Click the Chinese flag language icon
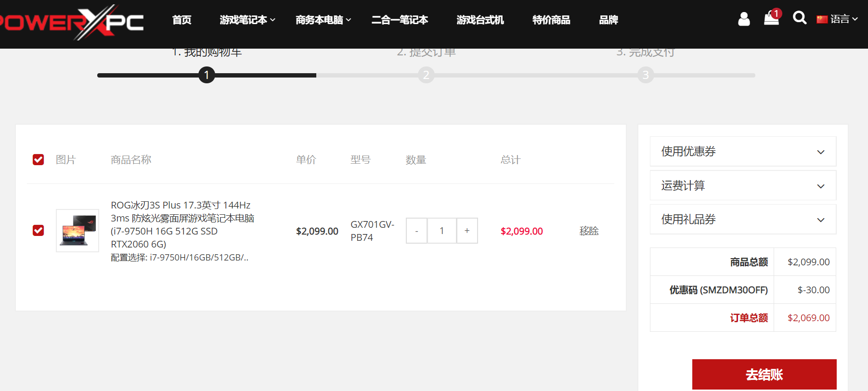Viewport: 868px width, 391px height. point(822,19)
